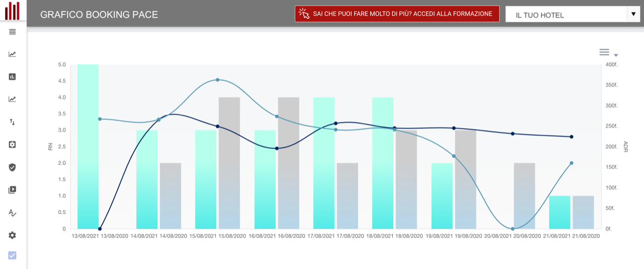Click the square framed gear sidebar icon
This screenshot has height=269, width=644.
tap(13, 145)
